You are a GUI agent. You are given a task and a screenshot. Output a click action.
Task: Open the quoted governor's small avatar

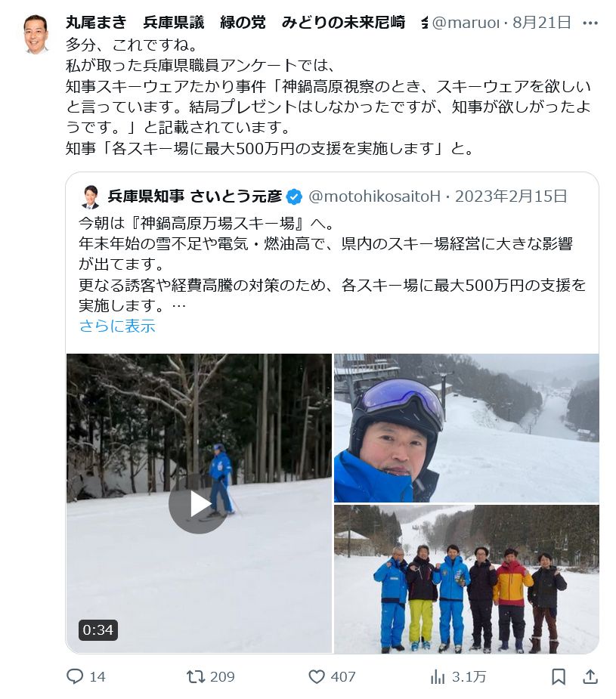coord(91,196)
